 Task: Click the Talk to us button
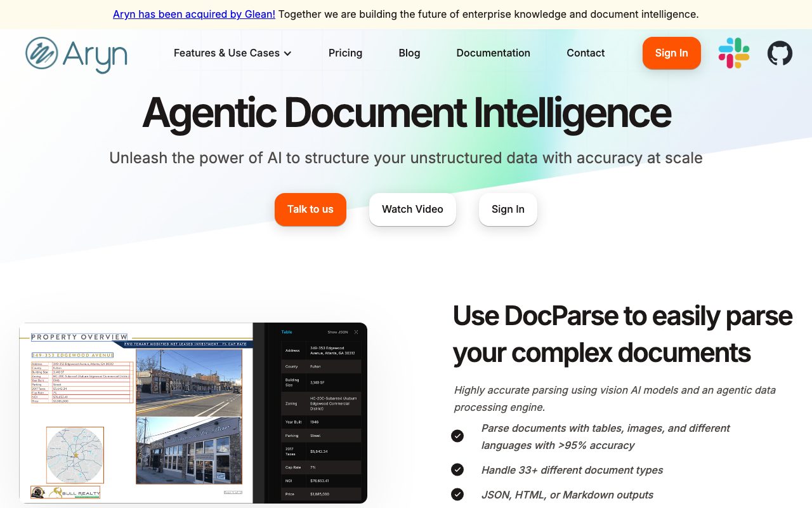point(310,209)
